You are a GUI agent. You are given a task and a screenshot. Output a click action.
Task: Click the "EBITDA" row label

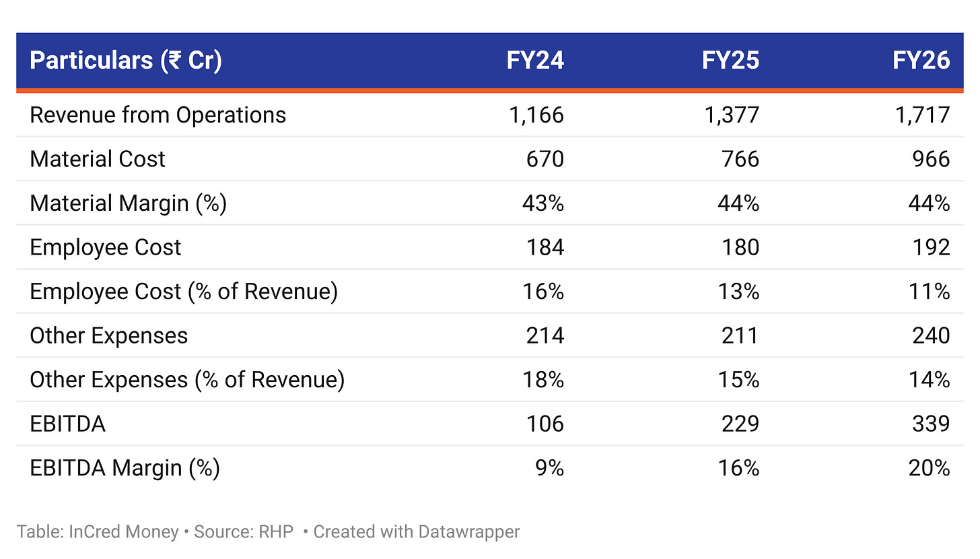click(68, 424)
